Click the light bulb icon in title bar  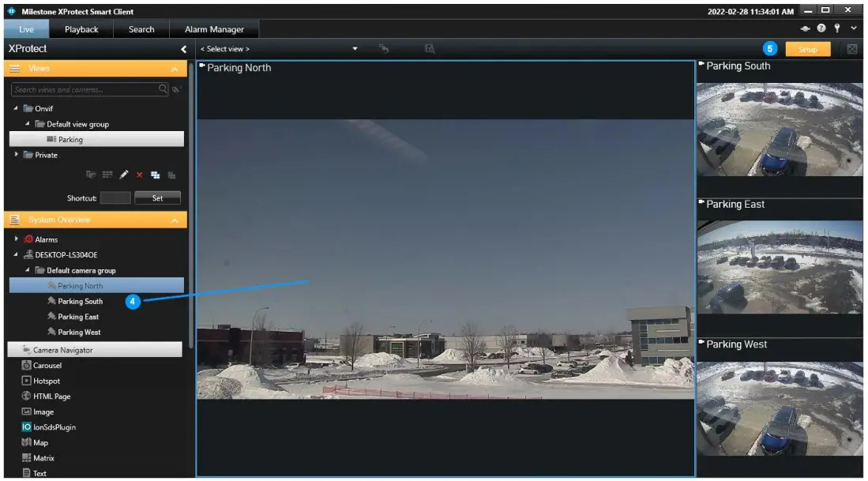[x=837, y=28]
